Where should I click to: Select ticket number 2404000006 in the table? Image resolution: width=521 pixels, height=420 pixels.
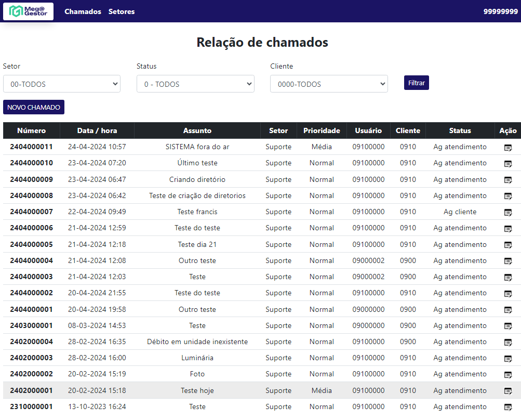click(x=31, y=228)
